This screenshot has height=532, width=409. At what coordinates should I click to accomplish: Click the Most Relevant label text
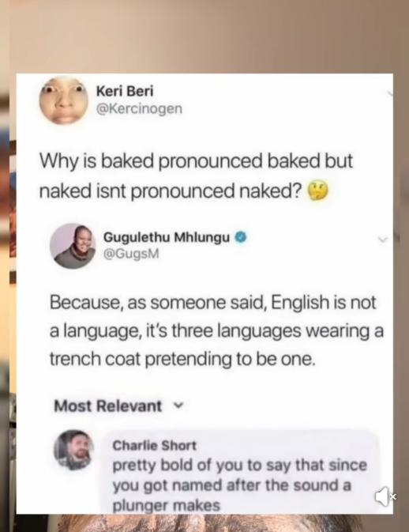point(107,406)
